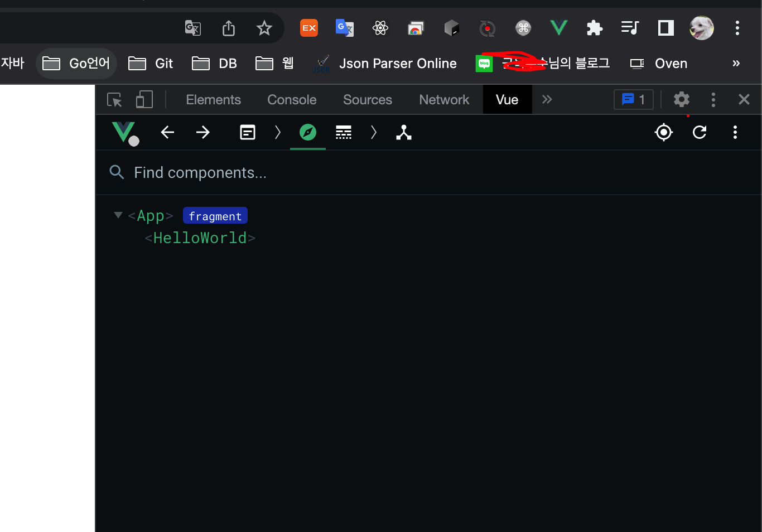Focus the Find components search field
Viewport: 762px width, 532px height.
coord(428,173)
